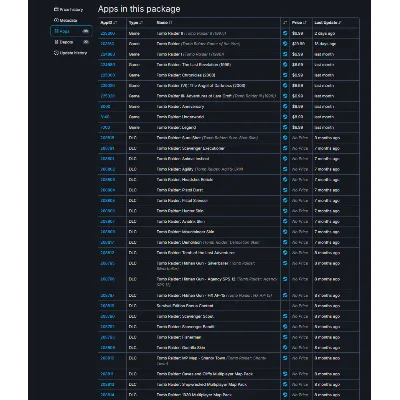The height and width of the screenshot is (400, 400).
Task: Sort table by Price column
Action: click(x=299, y=23)
